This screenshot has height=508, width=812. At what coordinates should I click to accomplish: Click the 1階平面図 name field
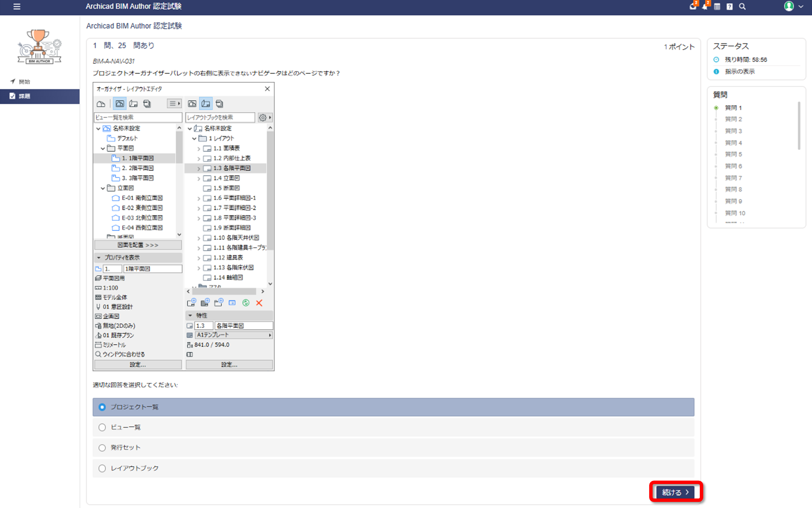(153, 269)
